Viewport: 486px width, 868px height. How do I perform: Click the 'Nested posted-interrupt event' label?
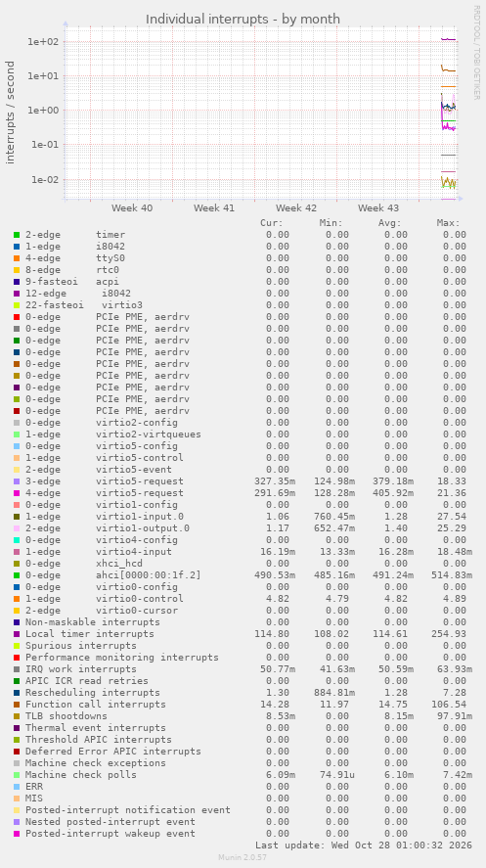(x=110, y=822)
